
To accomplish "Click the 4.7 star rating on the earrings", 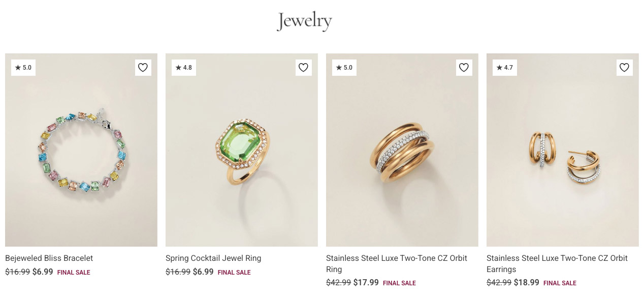I will pos(504,67).
